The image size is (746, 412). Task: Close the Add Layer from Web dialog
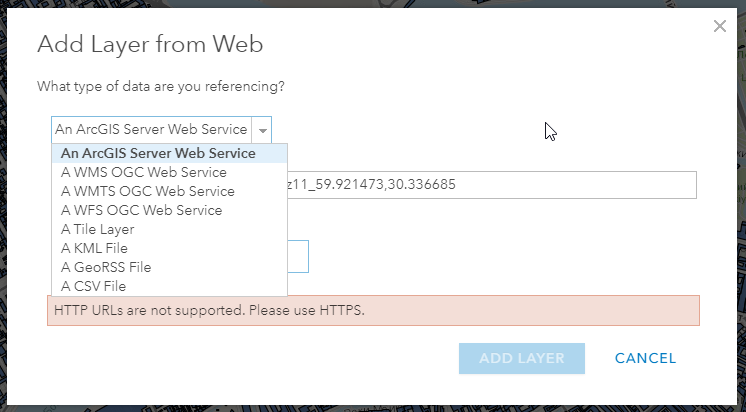pos(720,27)
